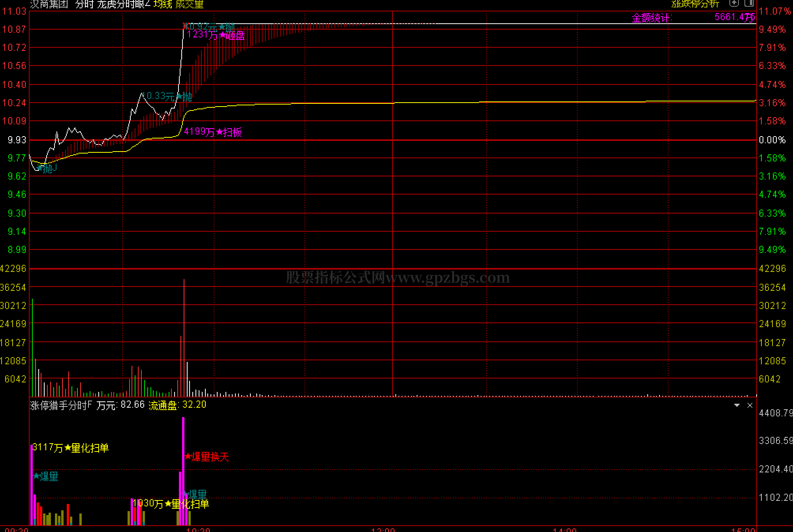Click the 1231万★砸盘 annotation marker
793x532 pixels.
click(x=216, y=35)
